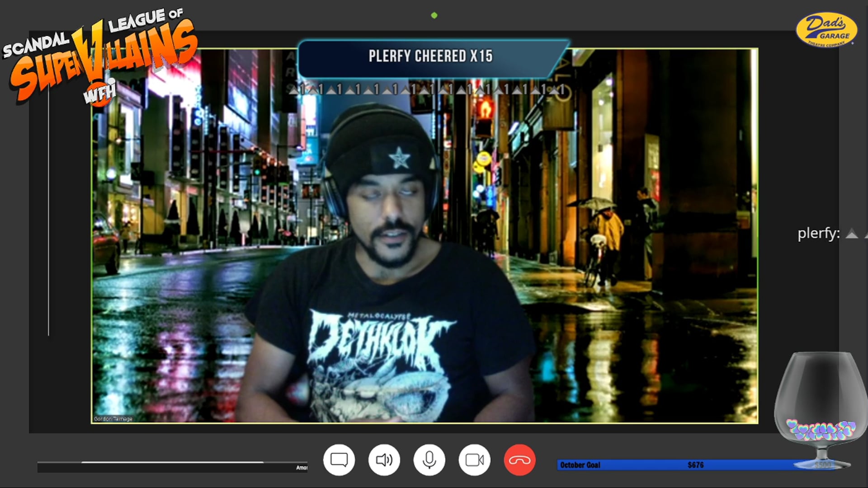Screen dimensions: 868x488
Task: Click the star on the beanie
Action: pyautogui.click(x=399, y=159)
